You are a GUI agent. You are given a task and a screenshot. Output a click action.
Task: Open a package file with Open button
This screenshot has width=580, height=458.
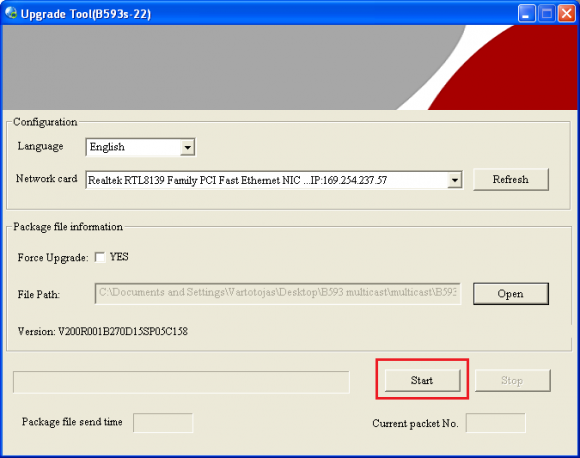(511, 294)
